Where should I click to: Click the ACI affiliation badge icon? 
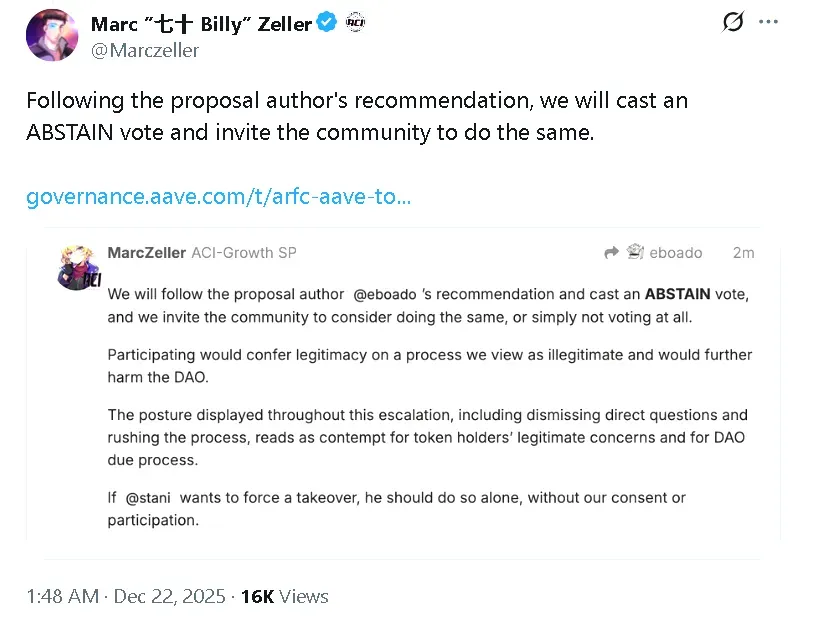(356, 23)
